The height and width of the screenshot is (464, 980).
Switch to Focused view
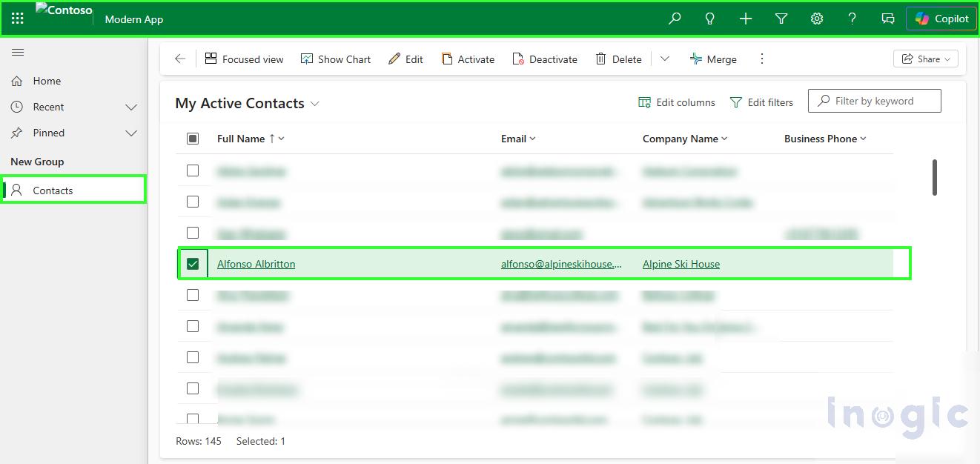click(244, 59)
